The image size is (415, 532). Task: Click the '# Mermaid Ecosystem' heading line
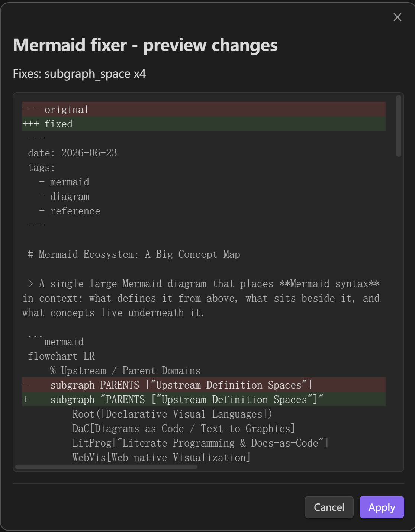[x=134, y=254]
